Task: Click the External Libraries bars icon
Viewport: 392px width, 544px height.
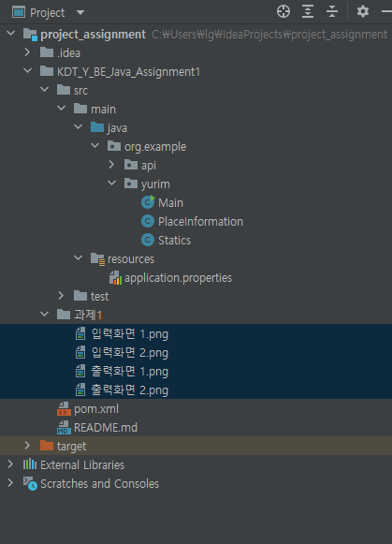Action: [x=30, y=463]
